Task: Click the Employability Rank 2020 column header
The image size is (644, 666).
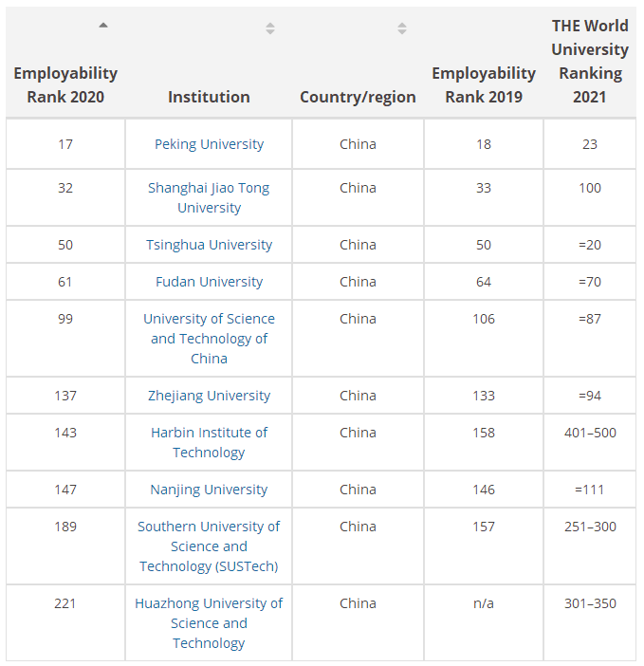Action: (65, 84)
